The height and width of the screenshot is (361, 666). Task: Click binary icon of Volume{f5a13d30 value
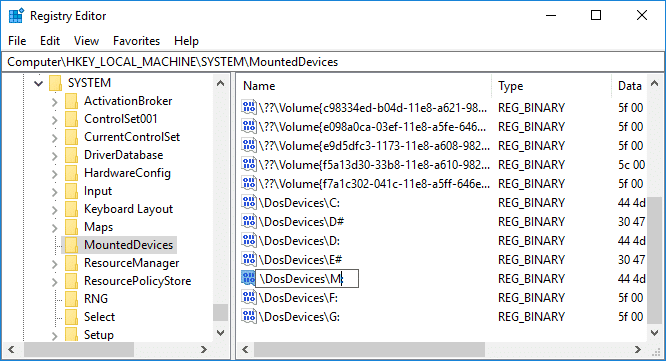249,165
